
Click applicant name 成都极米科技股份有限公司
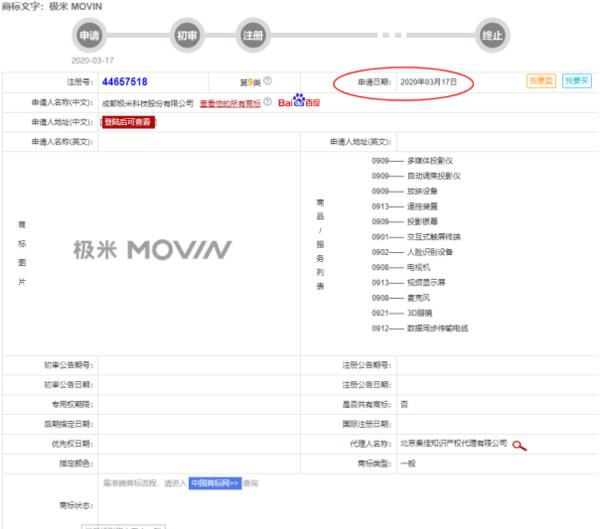tap(147, 102)
